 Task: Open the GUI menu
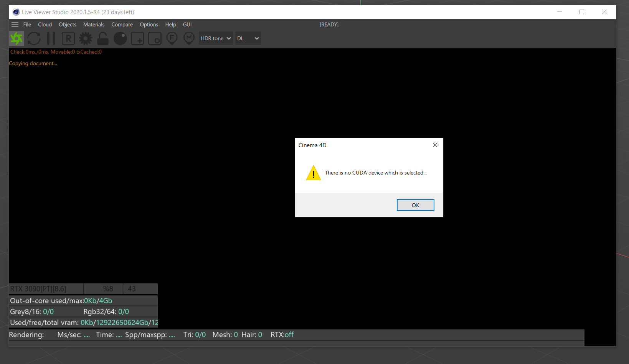(x=187, y=25)
